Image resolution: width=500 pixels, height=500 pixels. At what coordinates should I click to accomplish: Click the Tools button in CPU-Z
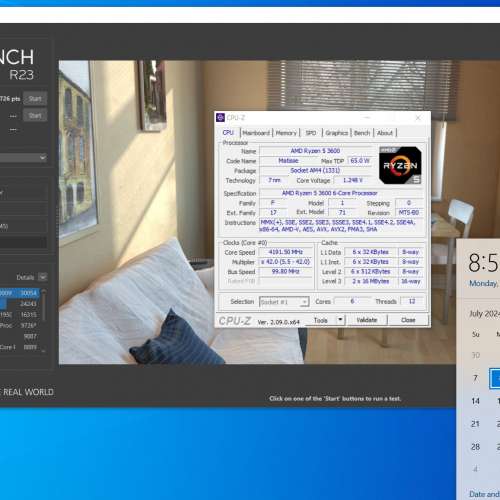tap(321, 320)
